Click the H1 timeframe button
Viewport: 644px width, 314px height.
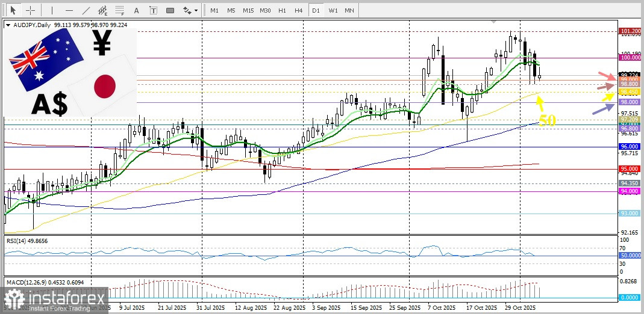tap(282, 10)
